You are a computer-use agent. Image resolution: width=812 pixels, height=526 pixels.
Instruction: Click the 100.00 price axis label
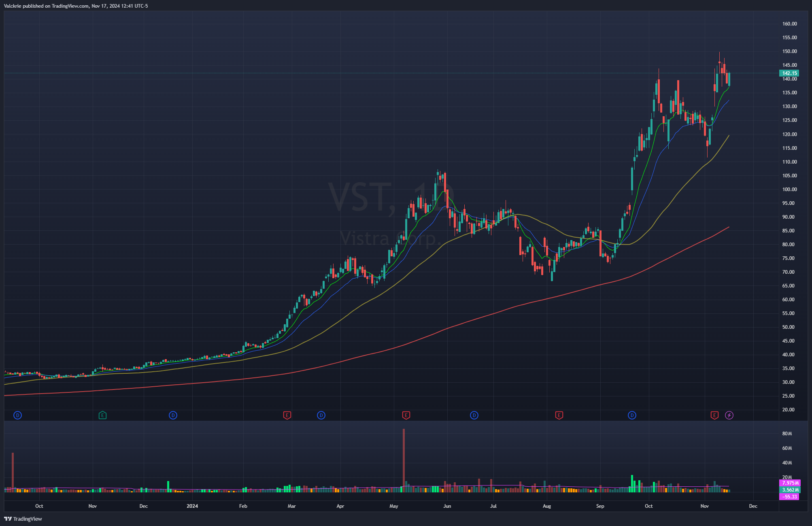pos(789,190)
